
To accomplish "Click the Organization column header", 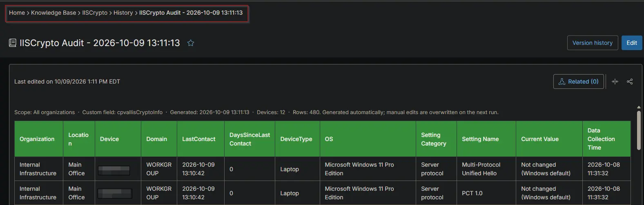I will [x=39, y=139].
